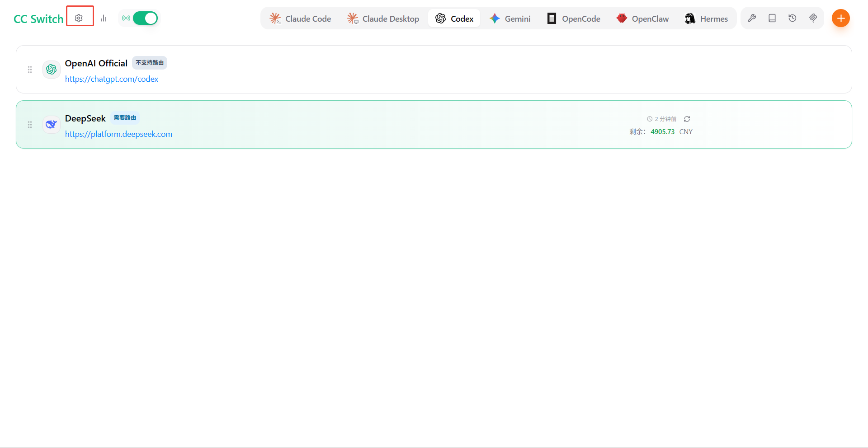Open the history clock icon

click(793, 18)
